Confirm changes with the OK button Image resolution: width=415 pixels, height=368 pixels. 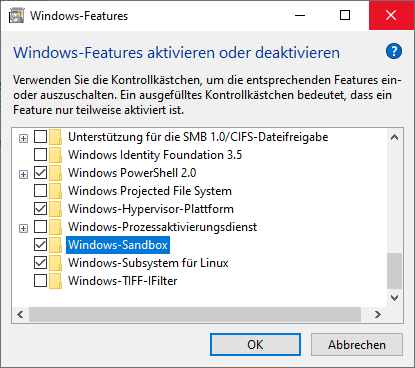click(255, 345)
